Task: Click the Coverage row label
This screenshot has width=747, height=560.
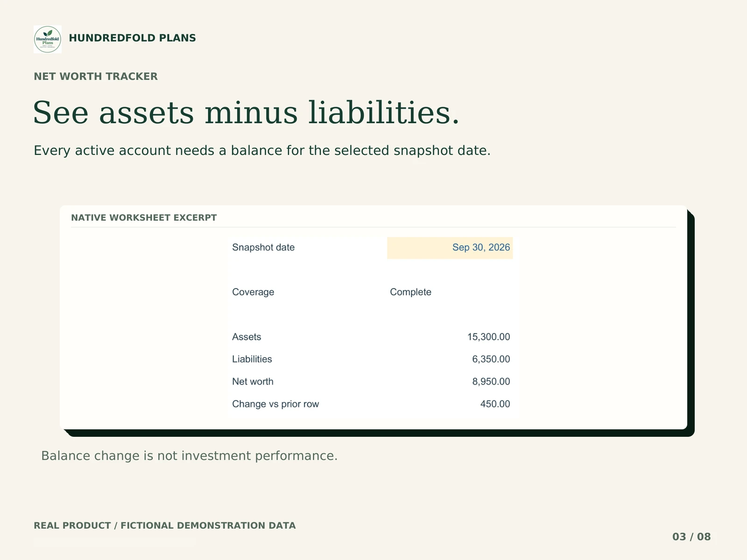Action: 253,292
